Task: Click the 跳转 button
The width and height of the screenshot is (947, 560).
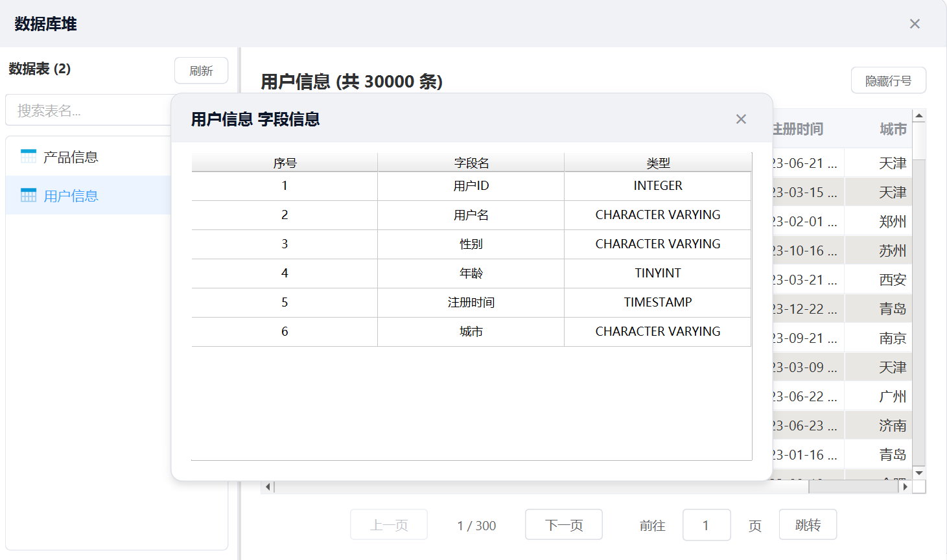Action: [x=807, y=525]
